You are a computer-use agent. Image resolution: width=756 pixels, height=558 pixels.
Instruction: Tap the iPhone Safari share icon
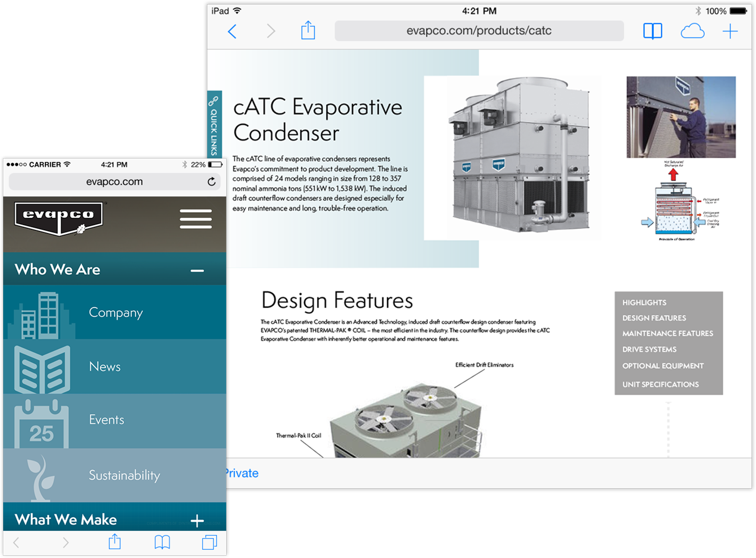tap(115, 541)
